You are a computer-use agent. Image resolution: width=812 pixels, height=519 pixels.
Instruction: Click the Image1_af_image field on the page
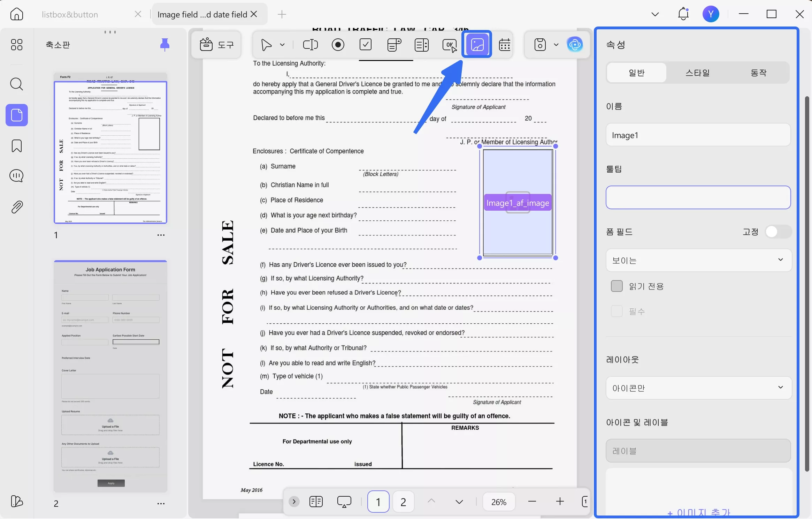click(518, 203)
